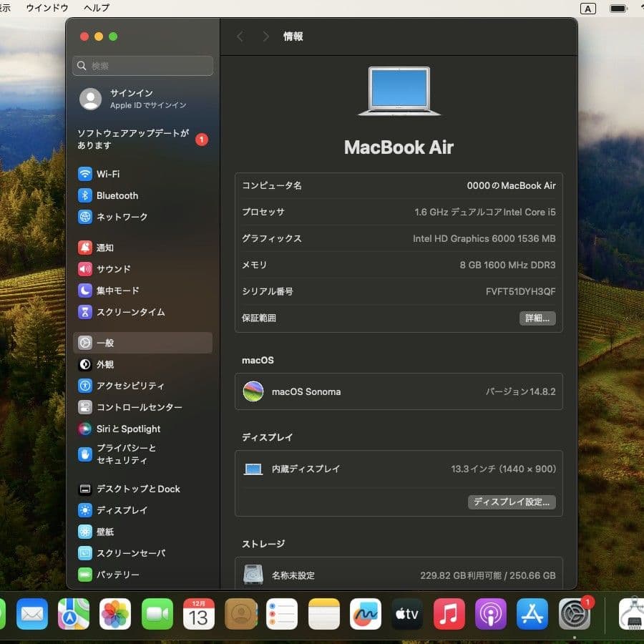
Task: Click the 詳細... warranty button
Action: coord(537,318)
